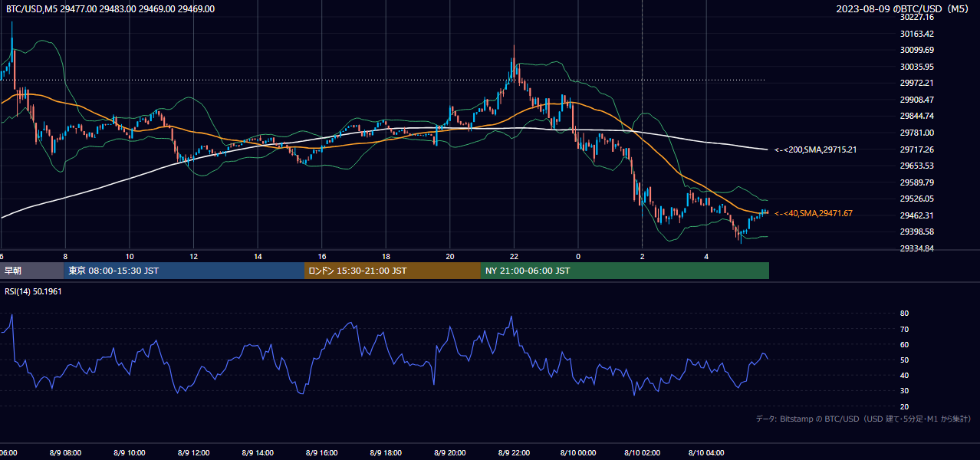Screen dimensions: 980x460
Task: Click price axis value 29589.79
Action: [917, 182]
